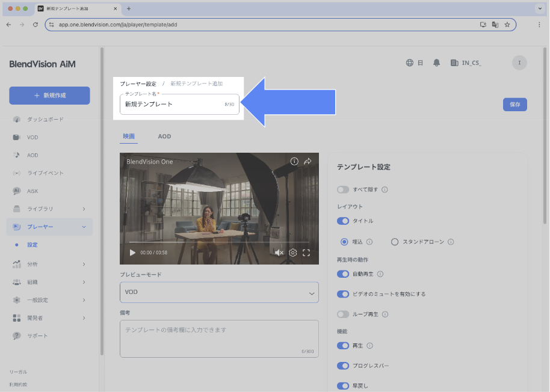Screen dimensions: 550x392
Task: Click info icon next to ループ再生
Action: click(x=385, y=314)
